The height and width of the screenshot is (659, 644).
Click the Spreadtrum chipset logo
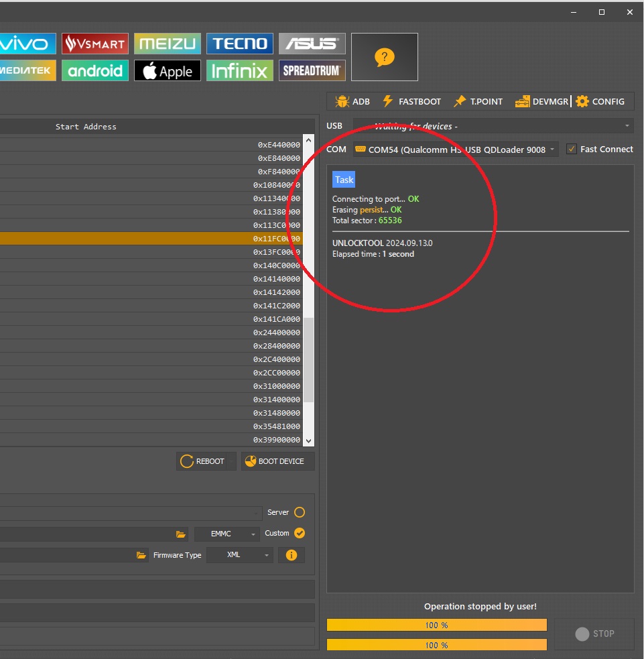312,70
